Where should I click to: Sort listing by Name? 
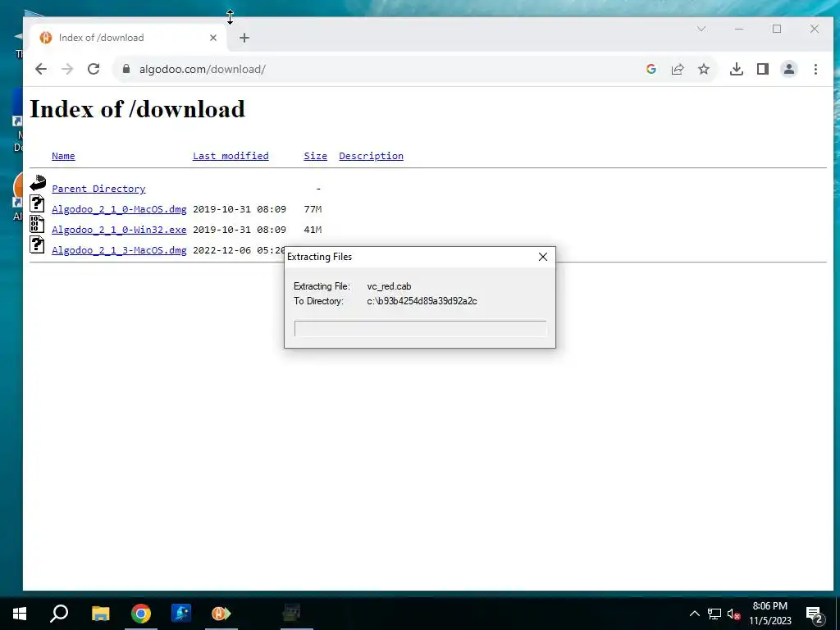point(63,156)
